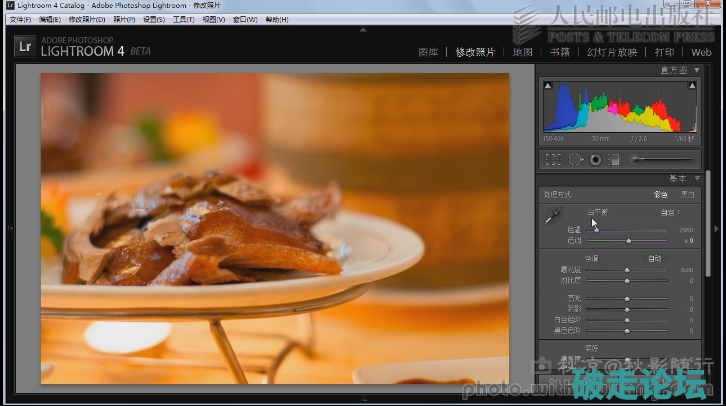
Task: Switch to the 图库 module tab
Action: 427,52
